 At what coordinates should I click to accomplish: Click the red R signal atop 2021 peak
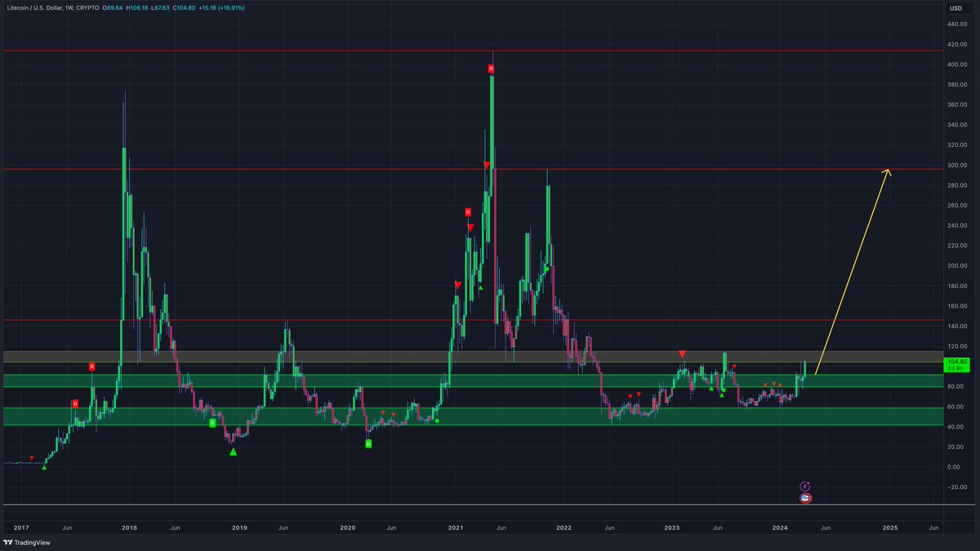coord(492,69)
